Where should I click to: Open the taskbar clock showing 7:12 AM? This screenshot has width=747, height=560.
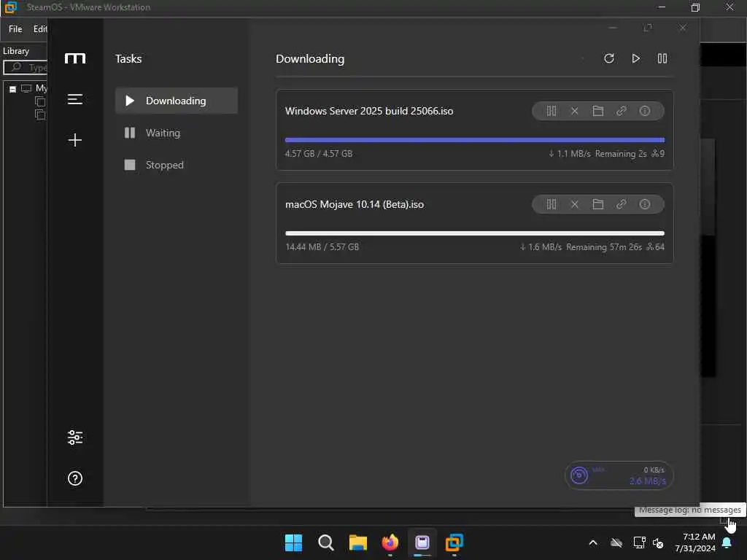click(695, 542)
